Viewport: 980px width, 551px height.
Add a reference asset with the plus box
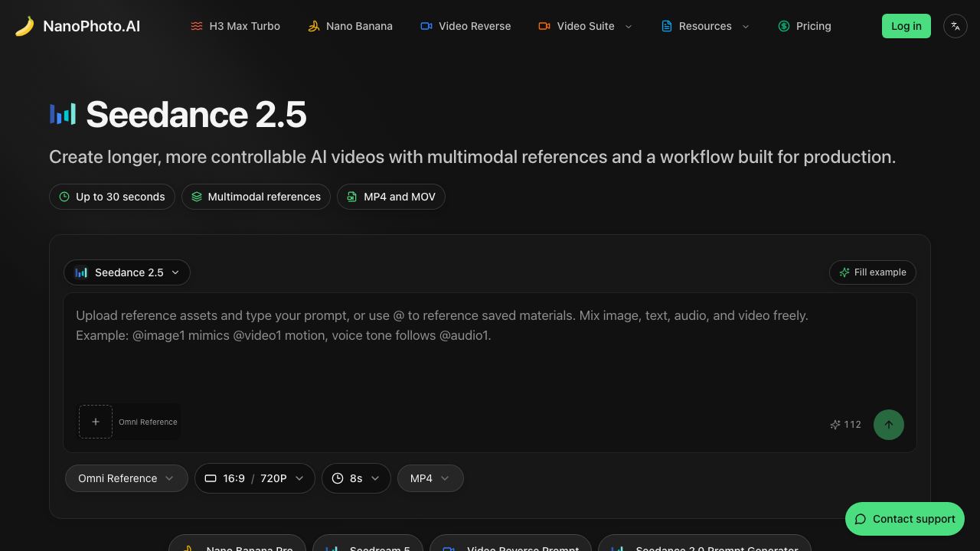coord(96,422)
